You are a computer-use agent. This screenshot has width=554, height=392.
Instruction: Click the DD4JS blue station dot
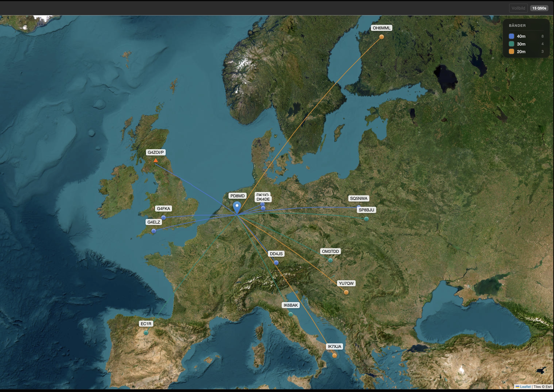tap(276, 263)
